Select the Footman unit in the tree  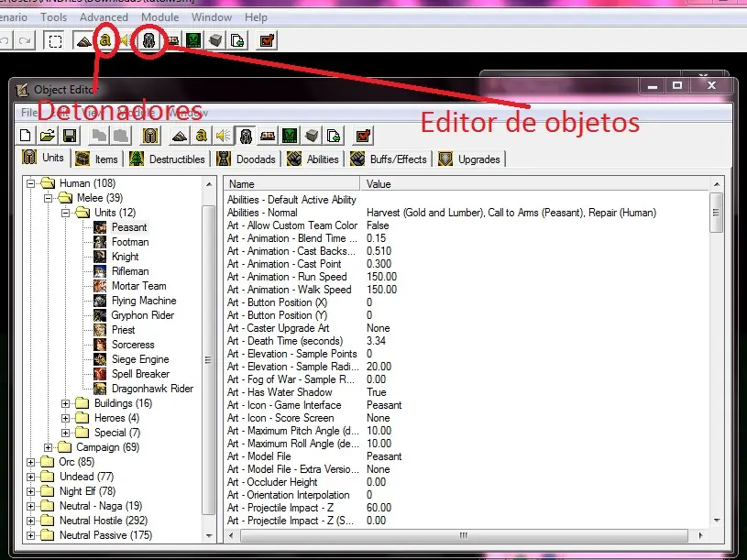tap(130, 242)
